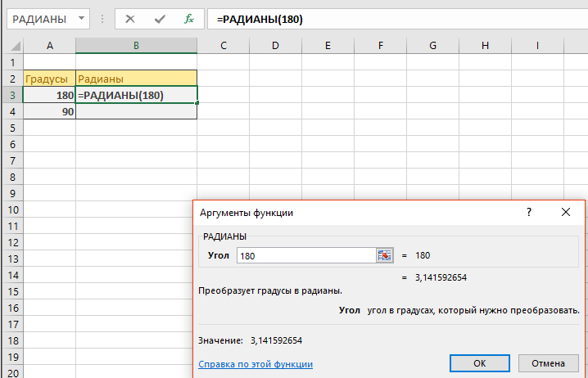Viewport: 588px width, 378px height.
Task: Click the Преобразует градусы в радианы description
Action: pos(270,290)
